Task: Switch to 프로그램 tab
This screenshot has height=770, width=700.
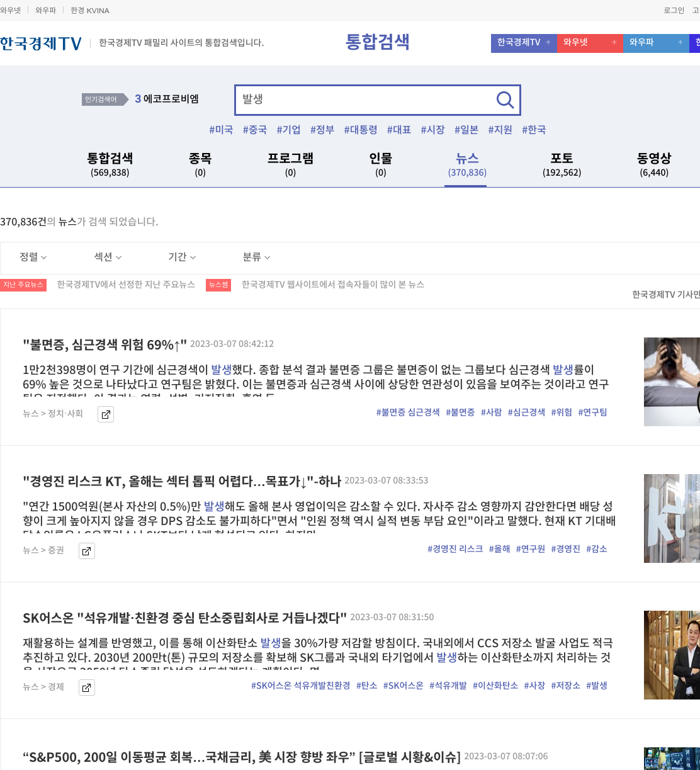Action: [x=290, y=164]
